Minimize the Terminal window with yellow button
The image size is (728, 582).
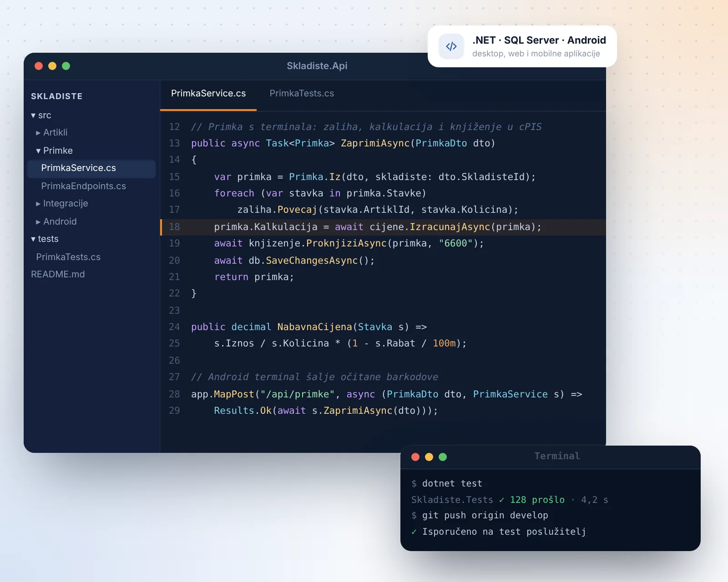pos(429,457)
